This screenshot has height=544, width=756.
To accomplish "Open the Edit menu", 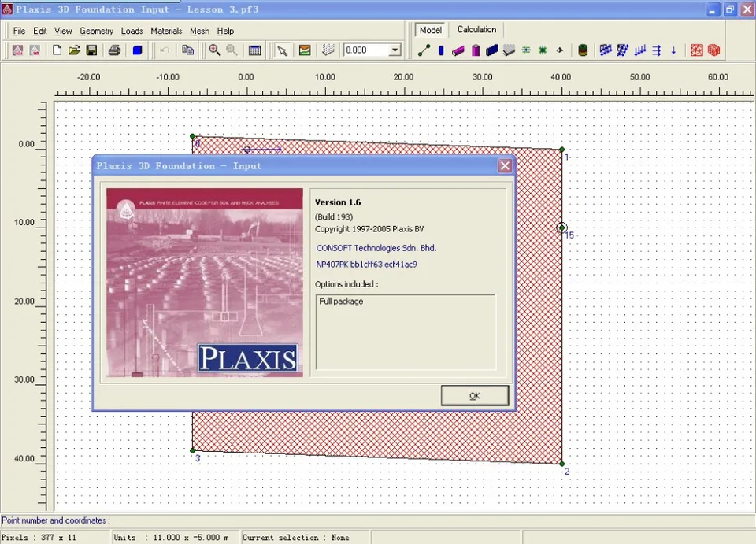I will tap(39, 31).
